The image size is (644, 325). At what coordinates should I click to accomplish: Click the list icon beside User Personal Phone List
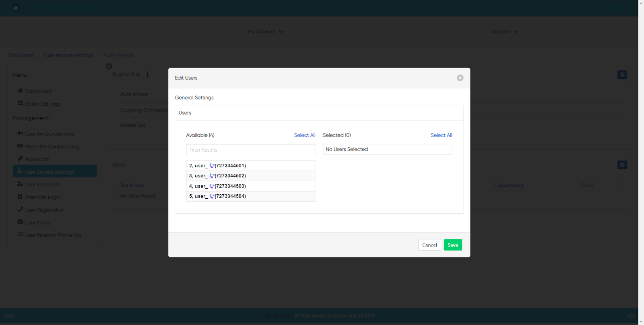[20, 234]
